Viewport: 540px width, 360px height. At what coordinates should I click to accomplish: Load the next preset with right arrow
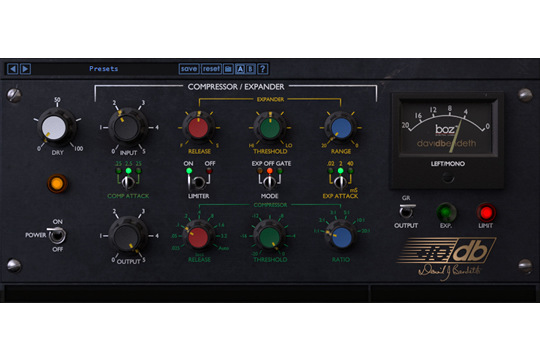[x=25, y=69]
